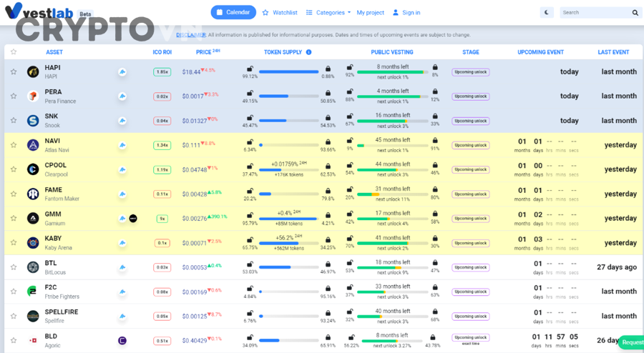This screenshot has height=353, width=644.
Task: Click '45 months left' in NAVI row
Action: 393,140
